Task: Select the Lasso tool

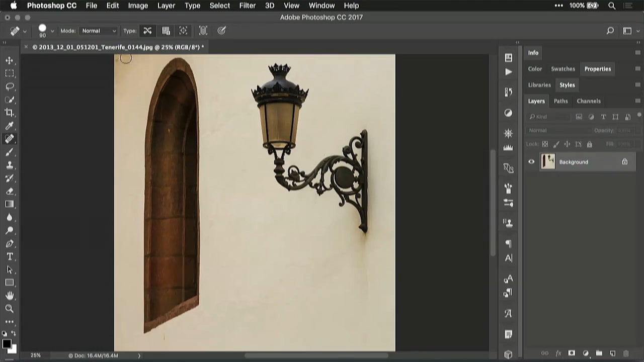Action: click(10, 86)
